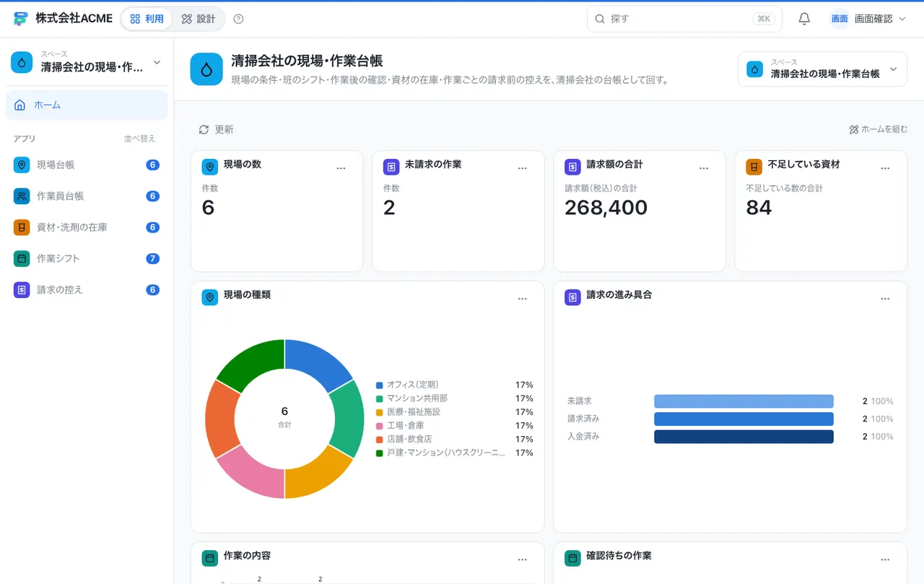Open 請求の控え app from sidebar
Image resolution: width=924 pixels, height=584 pixels.
click(x=87, y=289)
